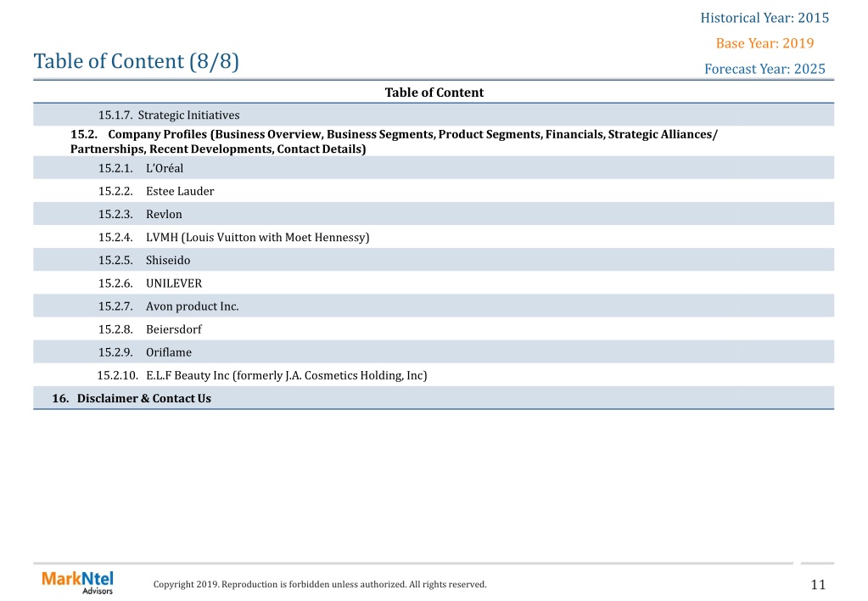Click the "Base Year: 2019" label
This screenshot has width=868, height=601.
click(x=764, y=43)
